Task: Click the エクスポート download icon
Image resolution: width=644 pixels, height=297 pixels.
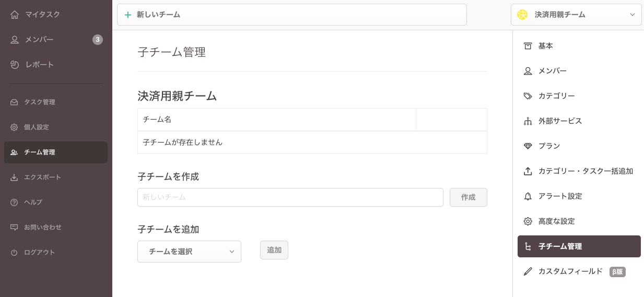Action: (x=14, y=177)
